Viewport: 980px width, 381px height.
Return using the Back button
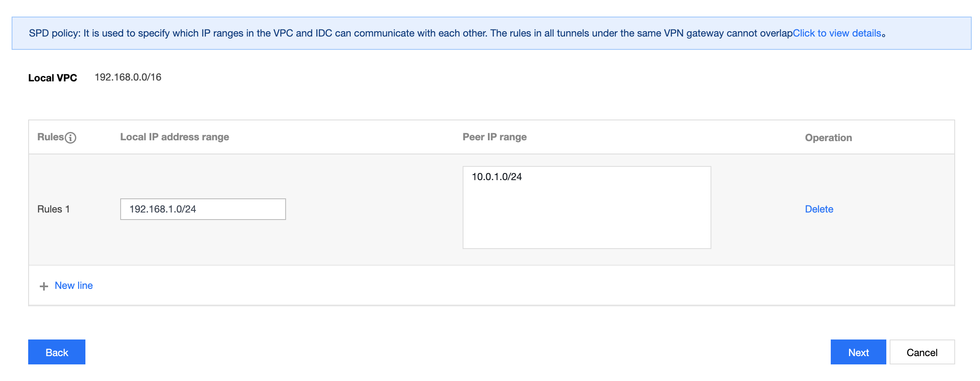(x=57, y=352)
